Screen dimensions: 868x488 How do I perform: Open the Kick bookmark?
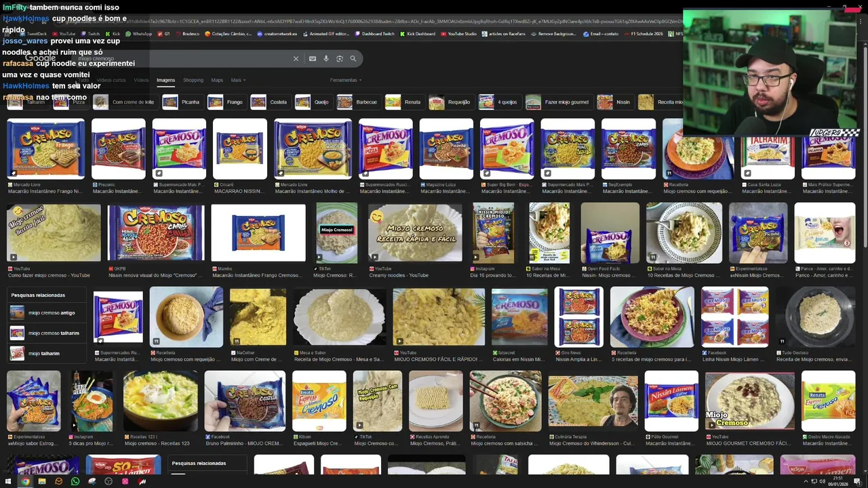[113, 34]
